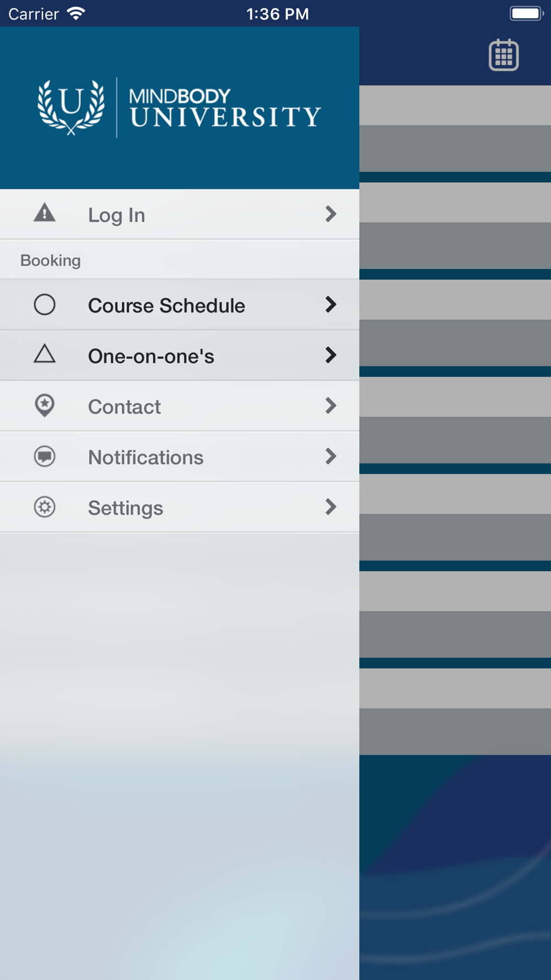Open the Contact page label
The image size is (551, 980).
125,407
